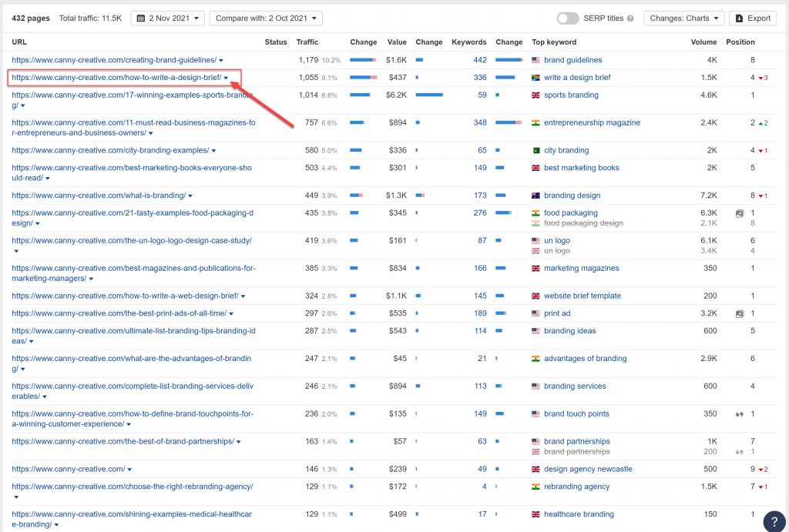The height and width of the screenshot is (532, 789).
Task: Click the UK flag beside best marketing books
Action: [x=536, y=169]
